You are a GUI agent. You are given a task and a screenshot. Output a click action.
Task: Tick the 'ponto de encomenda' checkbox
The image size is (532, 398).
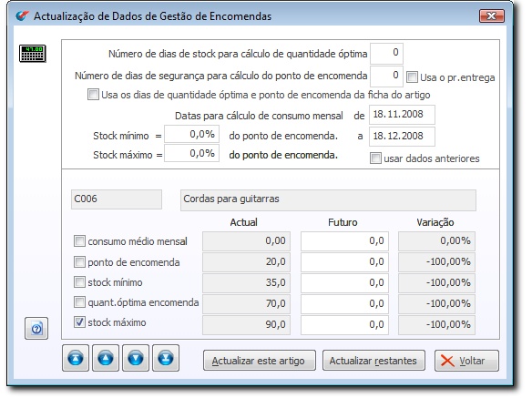click(79, 261)
